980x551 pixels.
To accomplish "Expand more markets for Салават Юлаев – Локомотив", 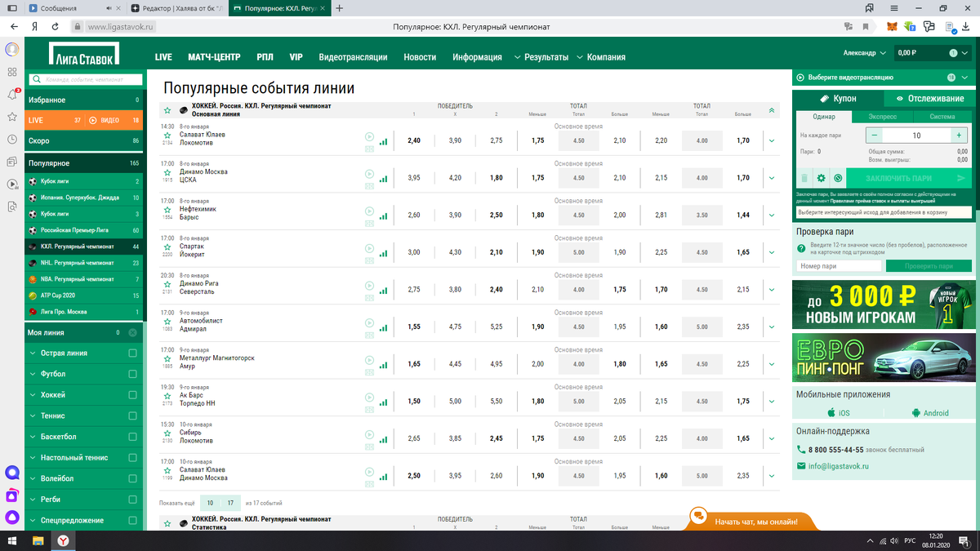I will pyautogui.click(x=772, y=140).
